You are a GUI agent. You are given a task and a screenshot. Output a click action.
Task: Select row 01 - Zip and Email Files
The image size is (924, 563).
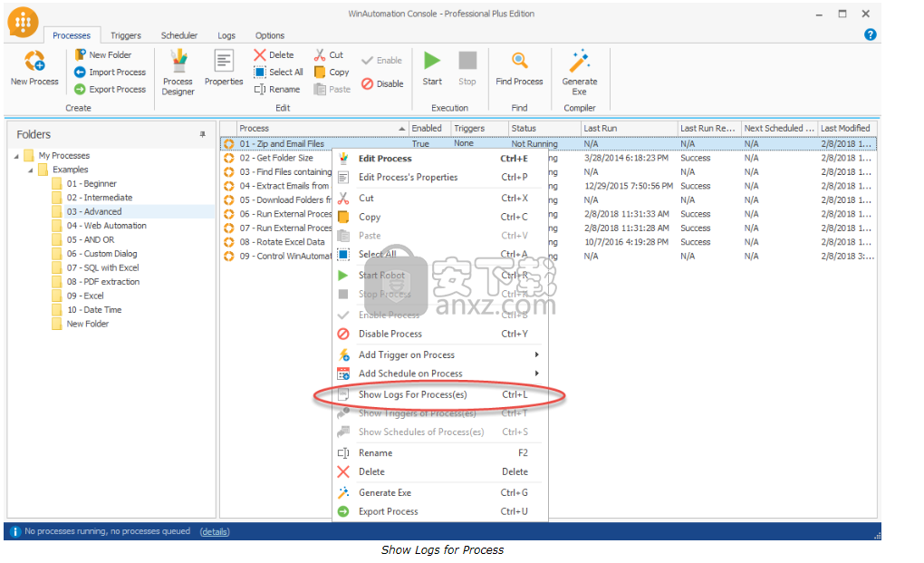[x=548, y=143]
